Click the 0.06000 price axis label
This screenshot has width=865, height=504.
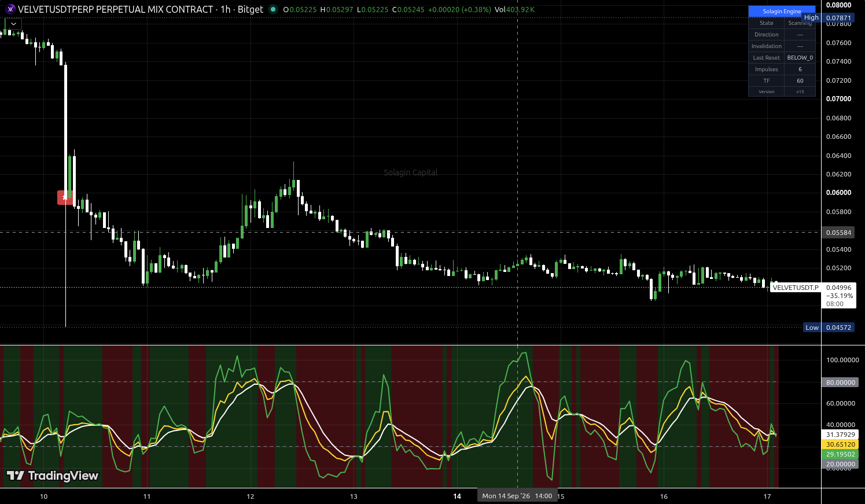(838, 193)
